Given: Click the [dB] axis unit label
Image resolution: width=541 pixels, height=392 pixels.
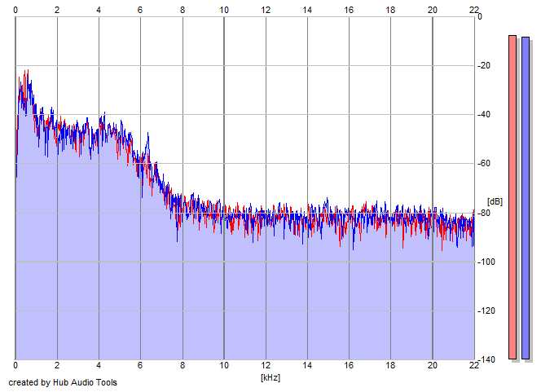Looking at the screenshot, I should [x=495, y=201].
